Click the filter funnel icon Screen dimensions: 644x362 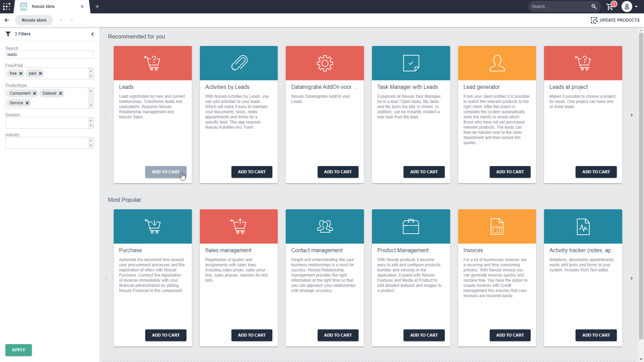8,34
